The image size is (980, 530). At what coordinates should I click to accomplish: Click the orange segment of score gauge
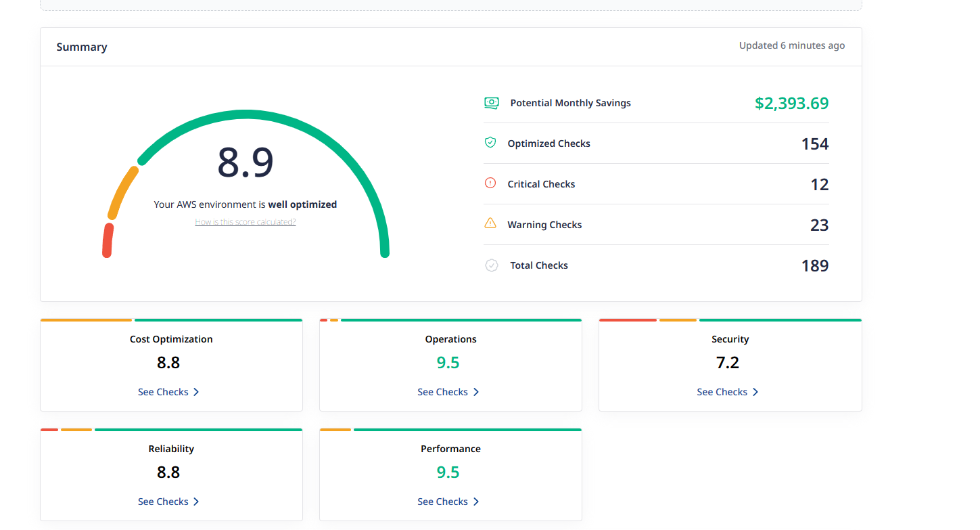[x=122, y=192]
